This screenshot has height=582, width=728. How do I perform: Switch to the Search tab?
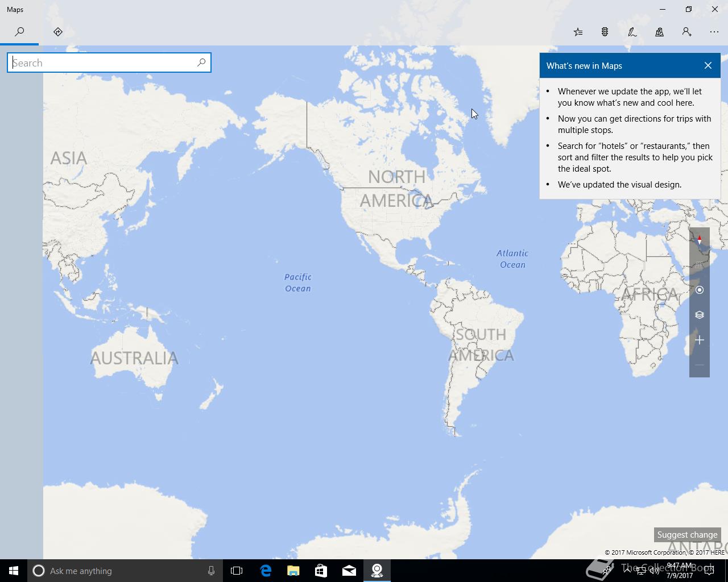(19, 32)
